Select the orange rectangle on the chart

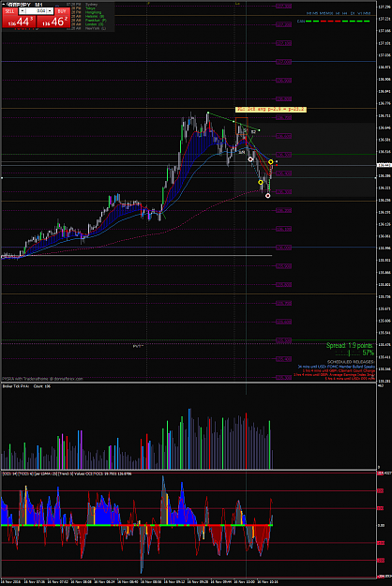[x=241, y=127]
